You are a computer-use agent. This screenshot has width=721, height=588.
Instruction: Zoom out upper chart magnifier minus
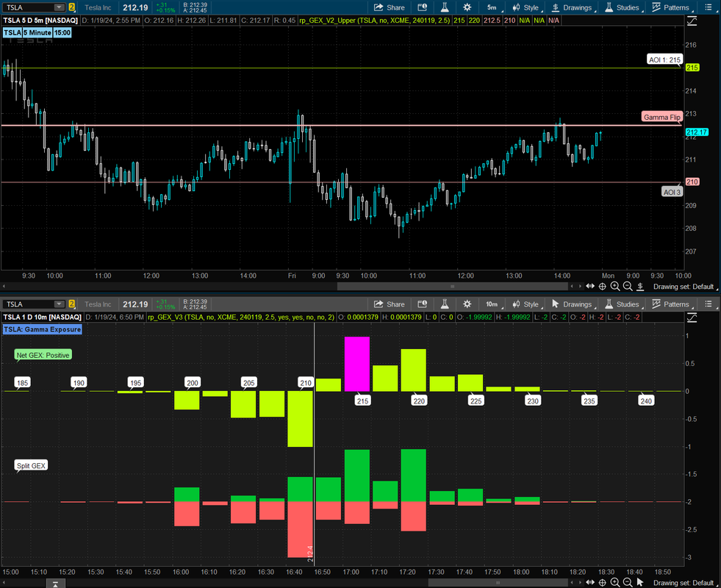click(627, 287)
